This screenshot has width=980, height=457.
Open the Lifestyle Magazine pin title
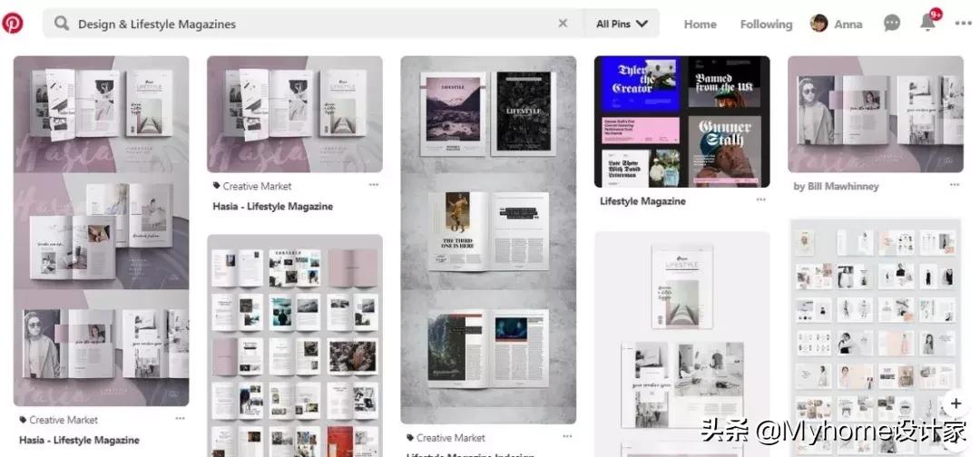[642, 201]
